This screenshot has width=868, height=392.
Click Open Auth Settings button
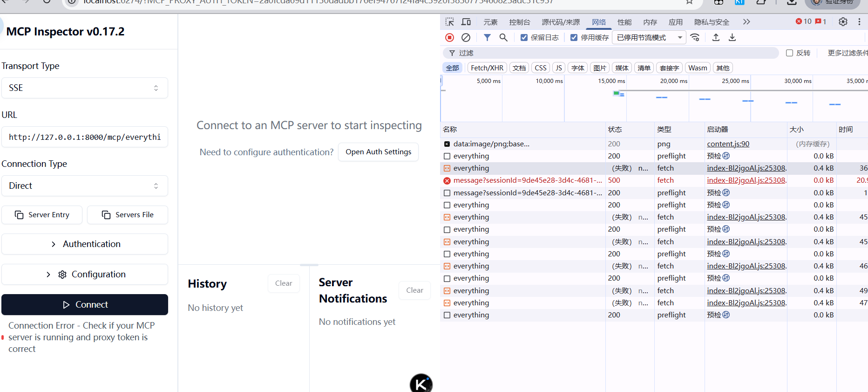[x=378, y=152]
